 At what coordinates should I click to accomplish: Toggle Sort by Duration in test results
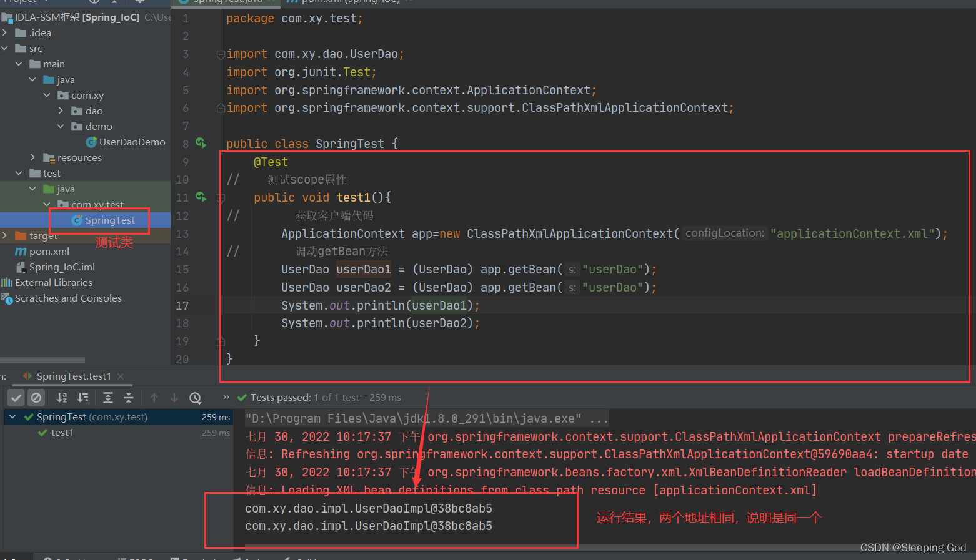tap(82, 398)
